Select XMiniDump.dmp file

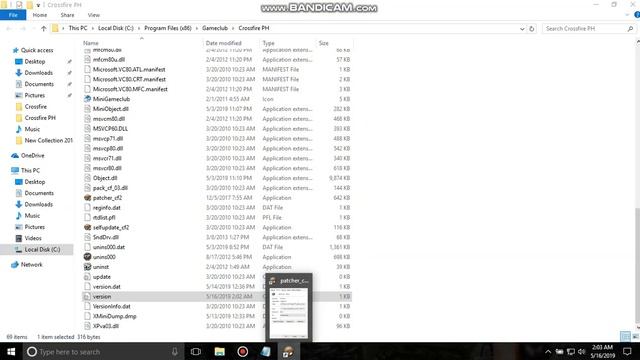(x=114, y=316)
